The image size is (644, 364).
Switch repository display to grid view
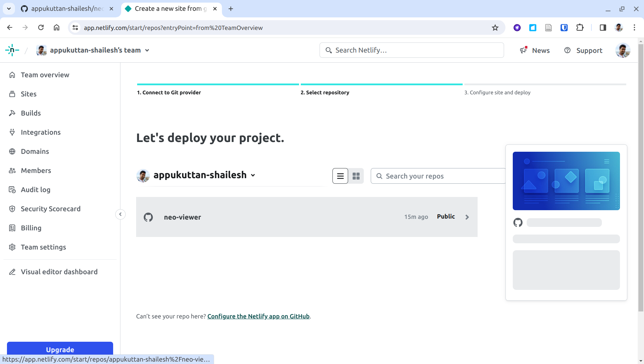coord(356,176)
